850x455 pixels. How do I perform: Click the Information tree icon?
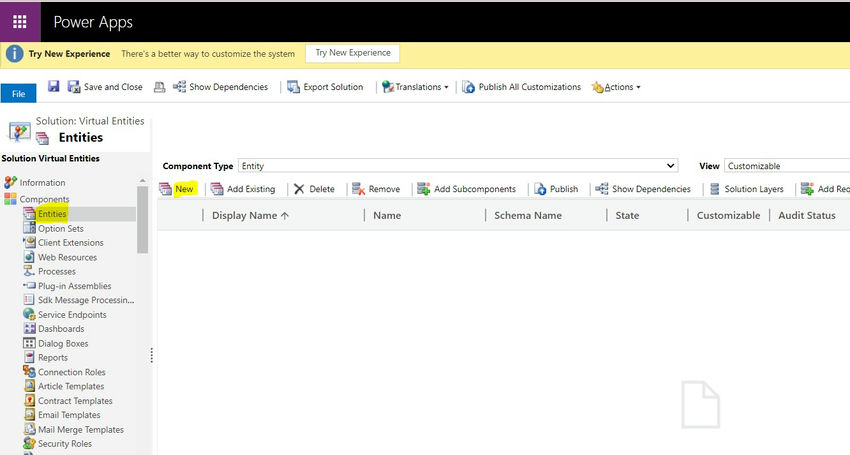(10, 182)
